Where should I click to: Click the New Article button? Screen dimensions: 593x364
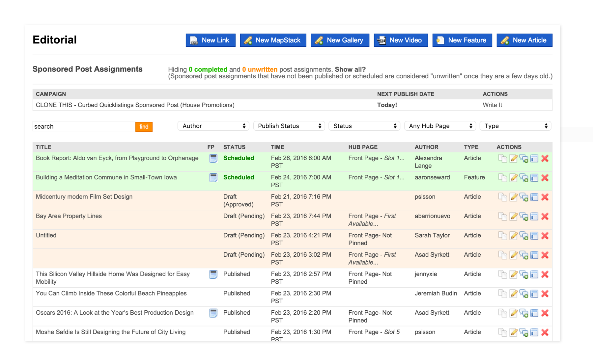pyautogui.click(x=524, y=40)
